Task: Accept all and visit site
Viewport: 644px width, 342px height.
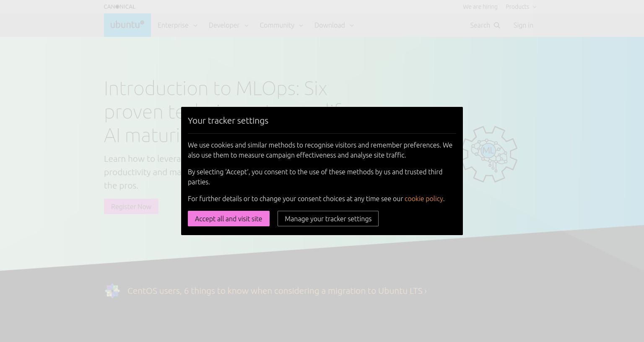Action: coord(229,219)
